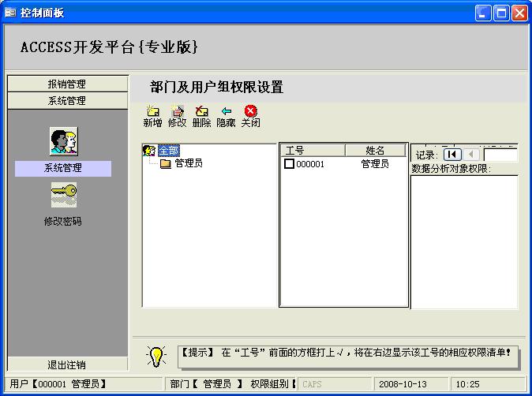Click the 控制面板 title bar form icon
Image resolution: width=532 pixels, height=396 pixels.
10,13
